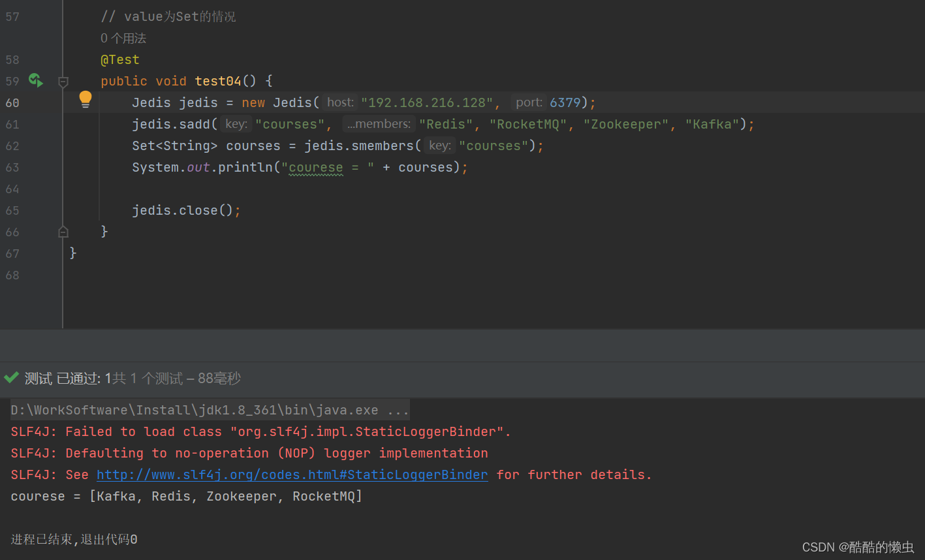
Task: Click the yellow lightbulb intention icon
Action: (x=86, y=99)
